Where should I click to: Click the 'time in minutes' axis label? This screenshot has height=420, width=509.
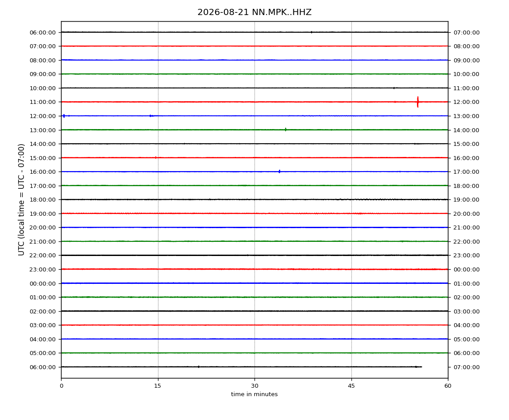(x=254, y=394)
